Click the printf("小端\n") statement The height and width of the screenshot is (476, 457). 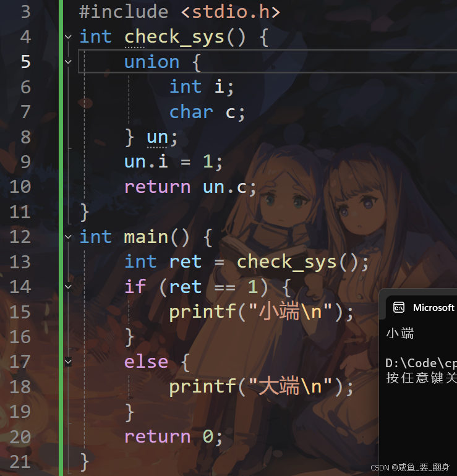[262, 312]
